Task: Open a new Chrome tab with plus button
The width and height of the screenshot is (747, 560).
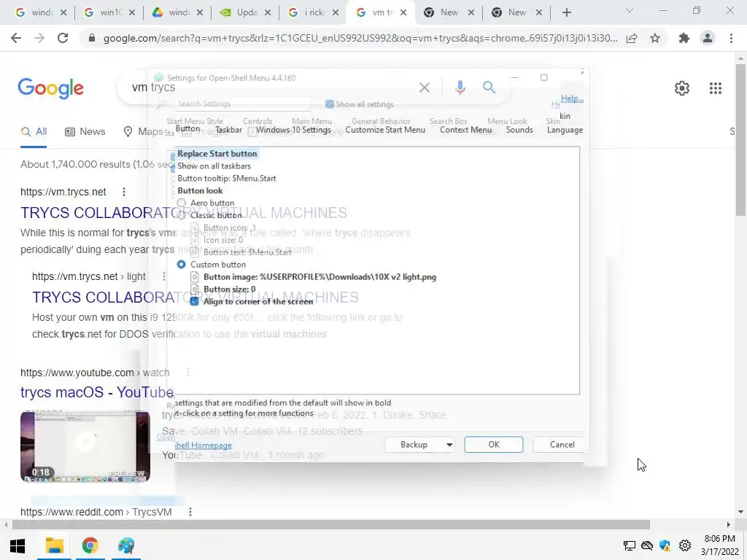Action: click(566, 13)
